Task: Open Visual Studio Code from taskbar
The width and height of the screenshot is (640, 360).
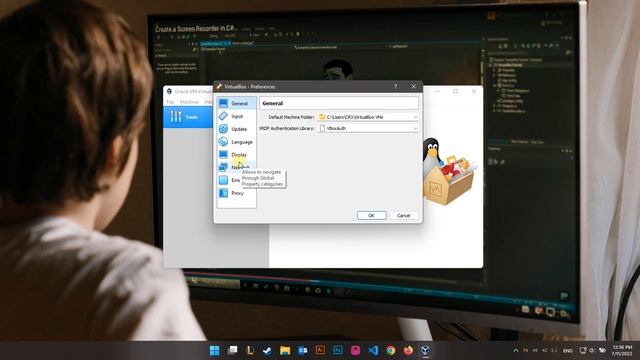Action: [x=373, y=350]
